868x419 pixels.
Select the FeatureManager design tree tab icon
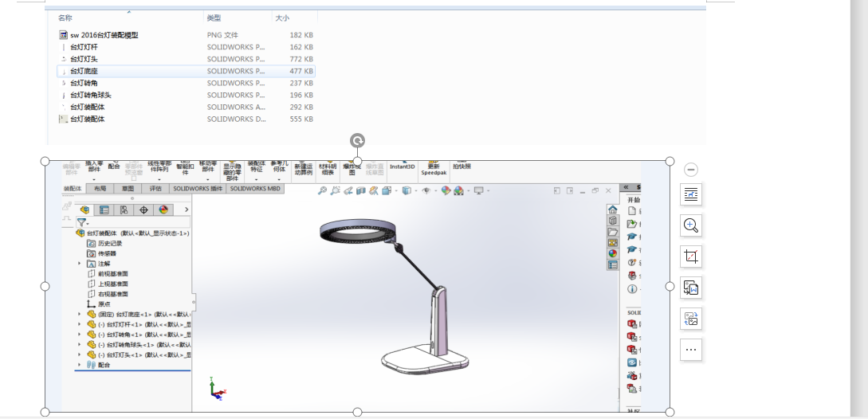(84, 209)
